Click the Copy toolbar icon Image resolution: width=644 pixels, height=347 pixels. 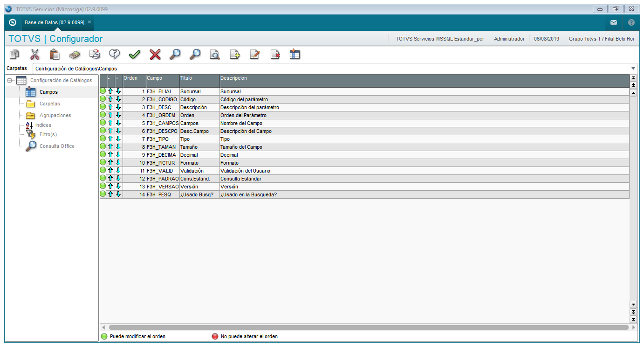pyautogui.click(x=14, y=55)
